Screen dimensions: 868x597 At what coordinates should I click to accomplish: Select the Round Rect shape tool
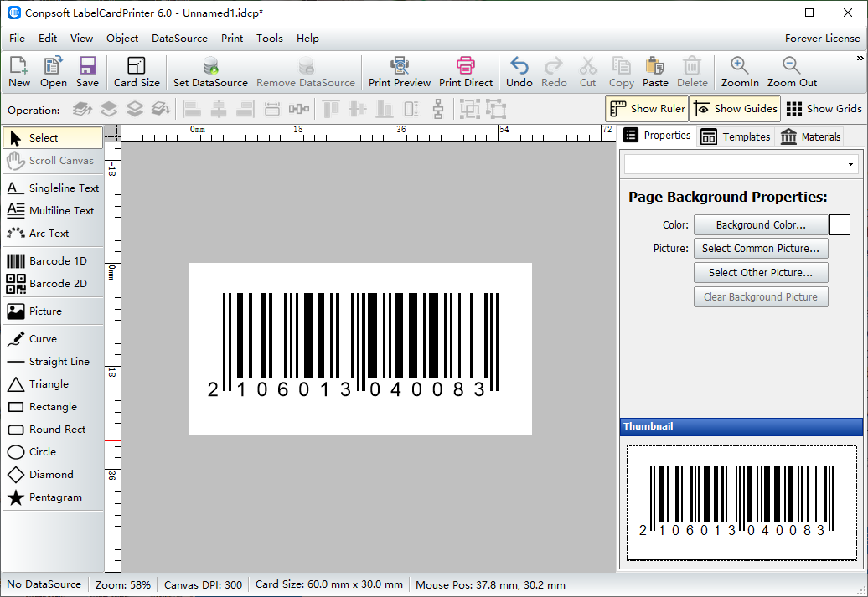click(53, 430)
